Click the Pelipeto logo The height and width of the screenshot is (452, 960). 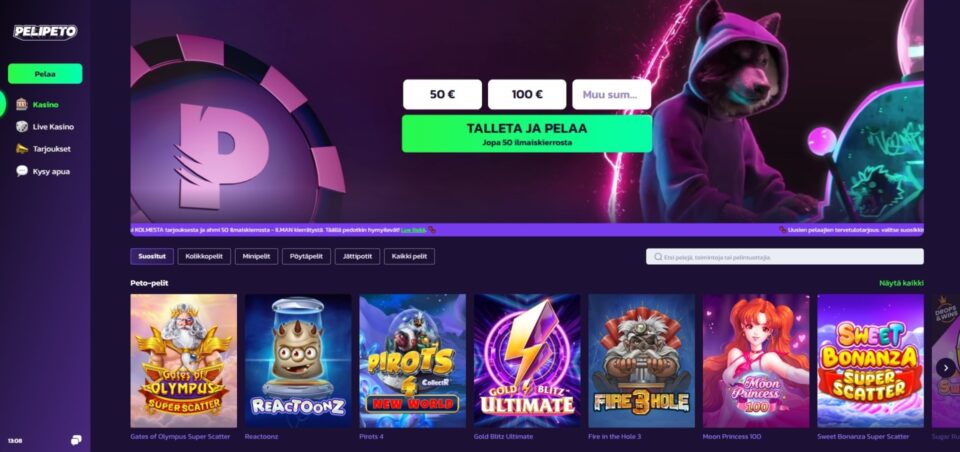click(x=45, y=32)
